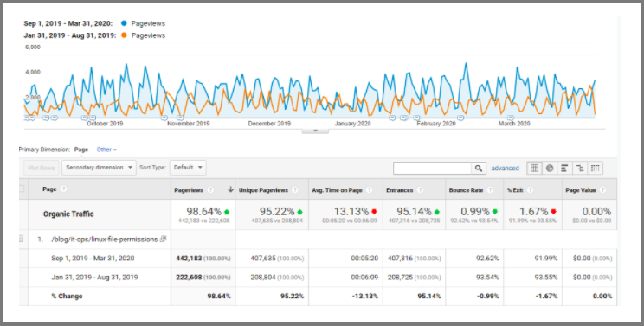Click the orange Pageviews legend dot

[124, 35]
